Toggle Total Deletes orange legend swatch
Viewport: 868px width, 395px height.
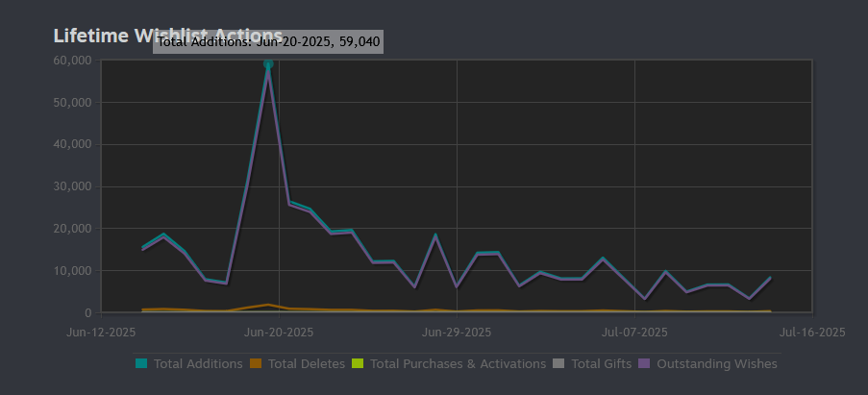(255, 363)
